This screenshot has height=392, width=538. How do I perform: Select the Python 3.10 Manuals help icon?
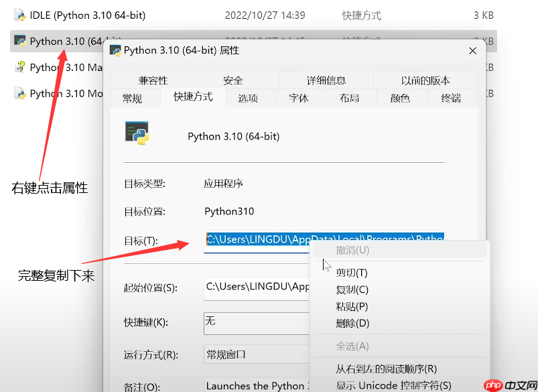pyautogui.click(x=20, y=67)
